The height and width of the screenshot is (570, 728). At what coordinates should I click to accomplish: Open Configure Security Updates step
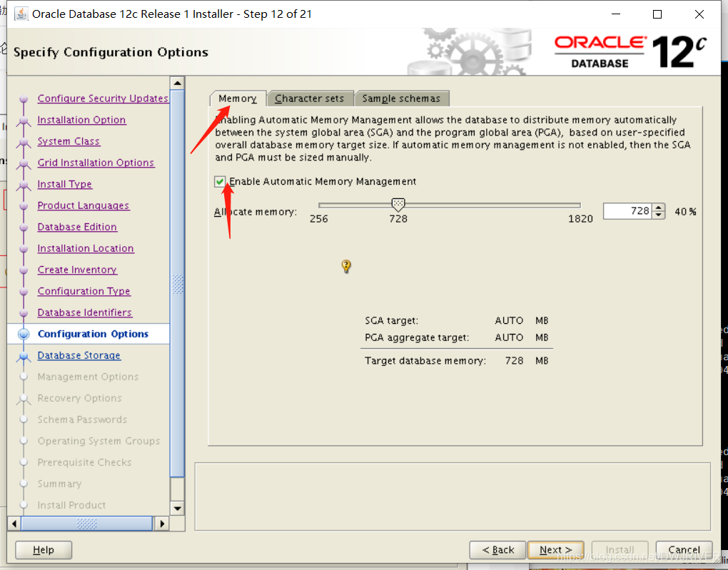(x=103, y=98)
